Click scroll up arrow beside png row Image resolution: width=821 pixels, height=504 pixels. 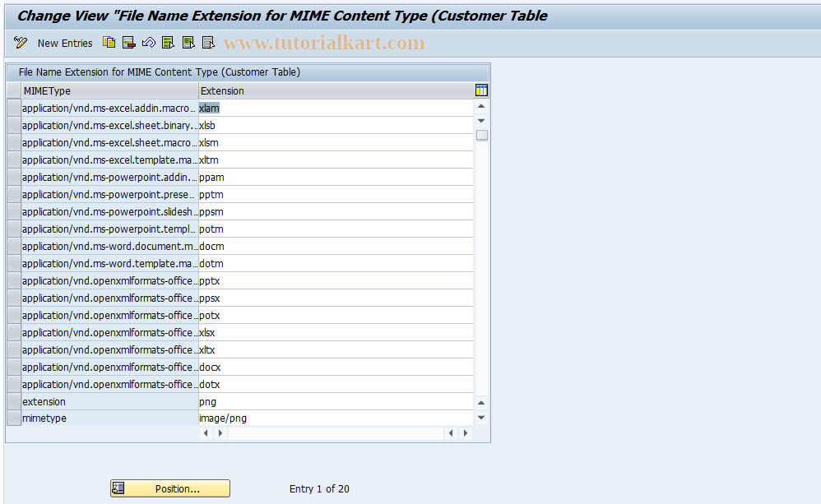click(x=481, y=403)
